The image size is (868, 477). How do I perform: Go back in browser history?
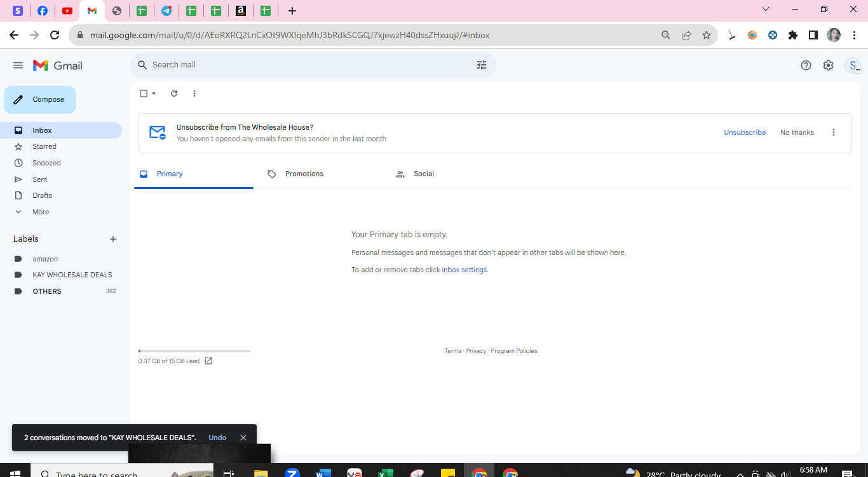tap(14, 35)
